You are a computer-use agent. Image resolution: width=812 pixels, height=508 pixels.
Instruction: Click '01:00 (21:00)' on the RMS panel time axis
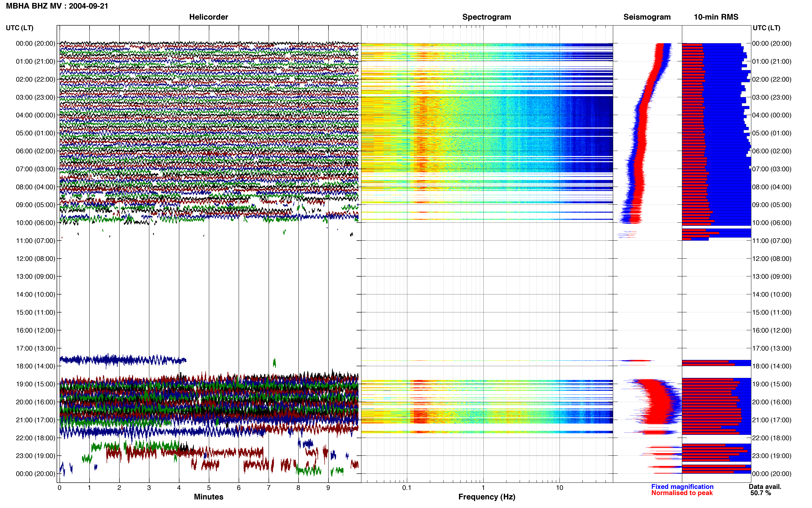pos(772,61)
